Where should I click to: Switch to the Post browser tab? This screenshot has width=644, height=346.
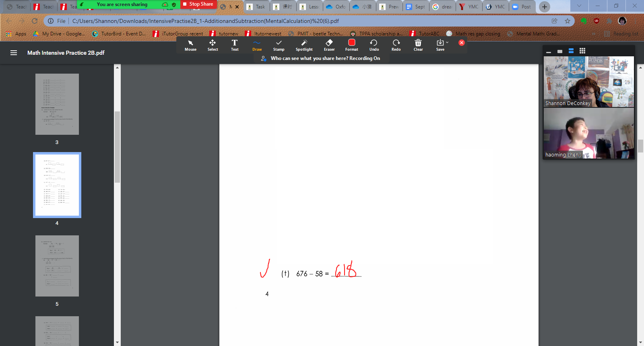[522, 7]
